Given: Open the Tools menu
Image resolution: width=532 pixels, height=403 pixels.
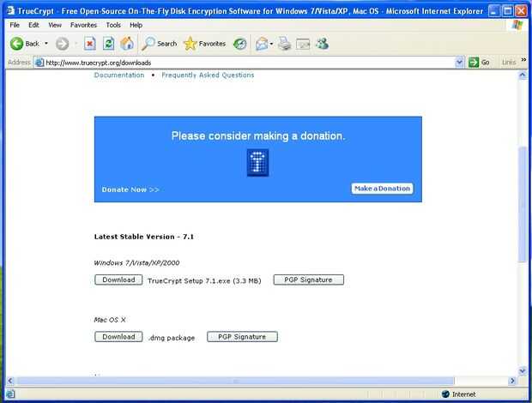Looking at the screenshot, I should (x=113, y=25).
